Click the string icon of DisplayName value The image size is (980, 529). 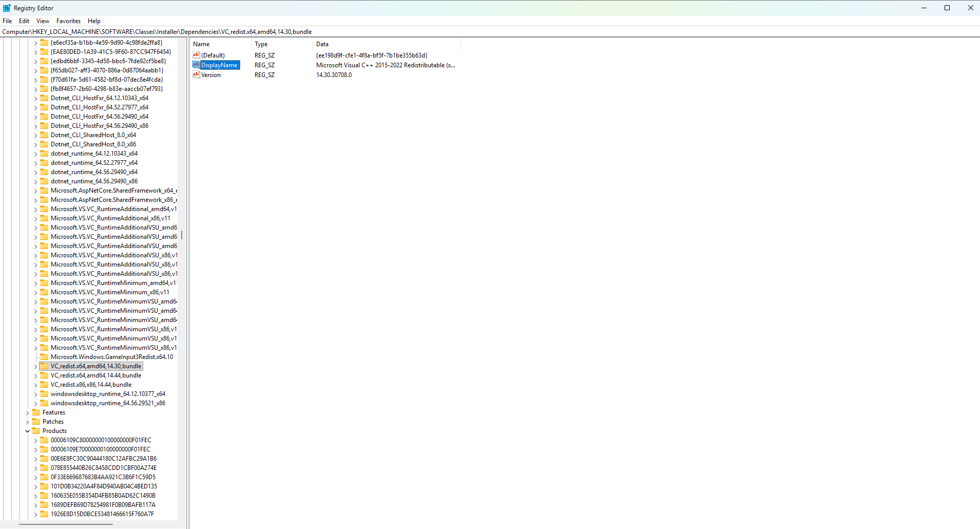(196, 65)
